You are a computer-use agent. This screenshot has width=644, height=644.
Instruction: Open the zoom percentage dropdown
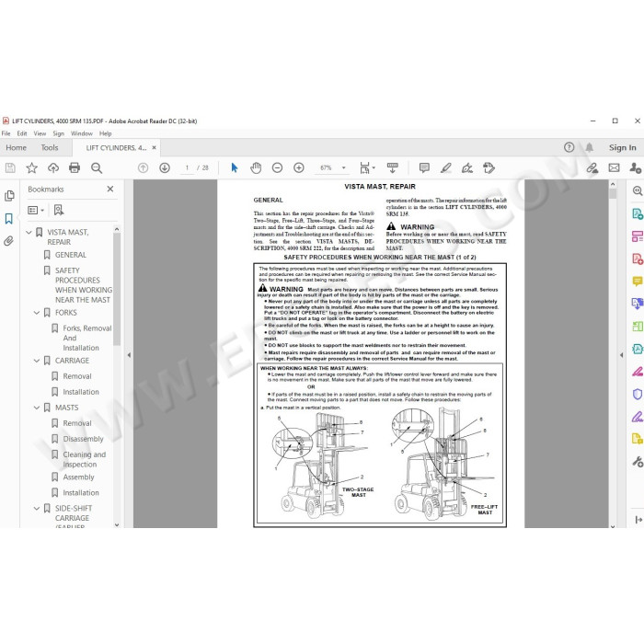point(343,167)
